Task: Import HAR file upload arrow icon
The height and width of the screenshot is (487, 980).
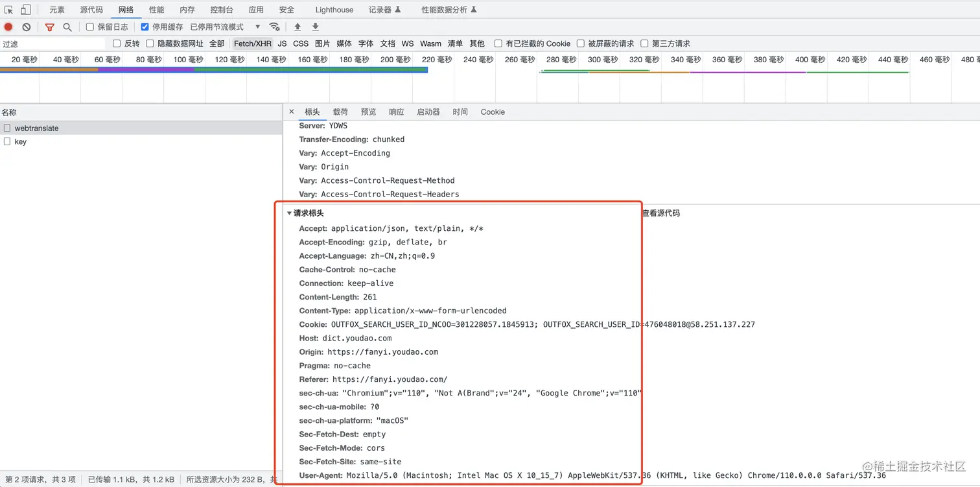Action: [297, 27]
